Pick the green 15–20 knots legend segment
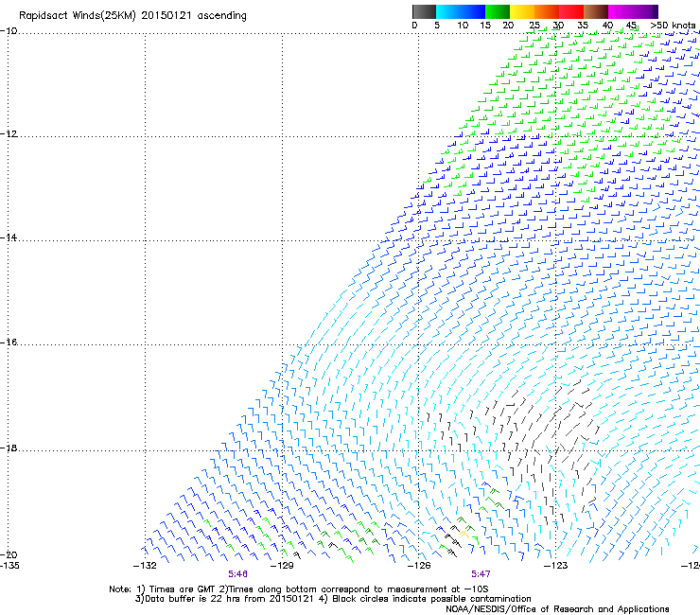The image size is (700, 615). point(498,11)
